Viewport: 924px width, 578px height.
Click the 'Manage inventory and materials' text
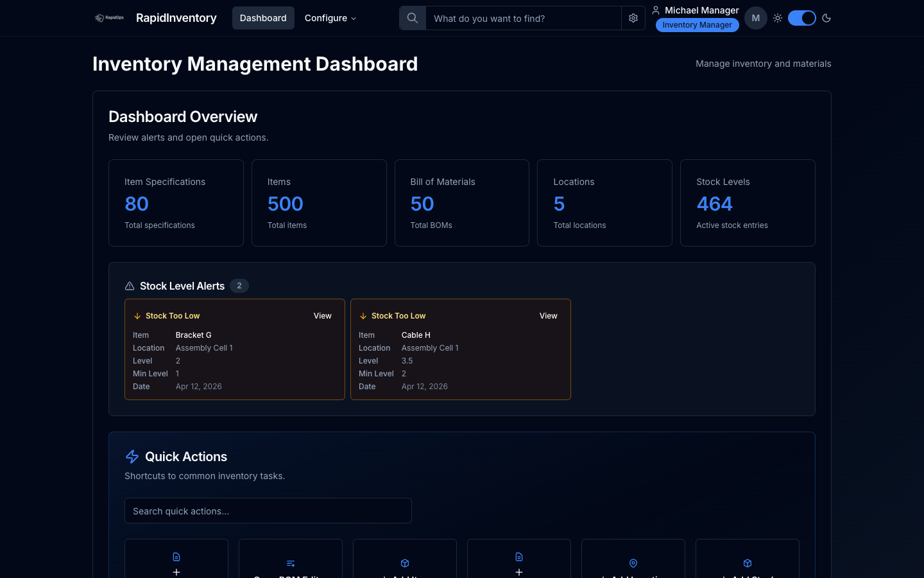(x=764, y=64)
